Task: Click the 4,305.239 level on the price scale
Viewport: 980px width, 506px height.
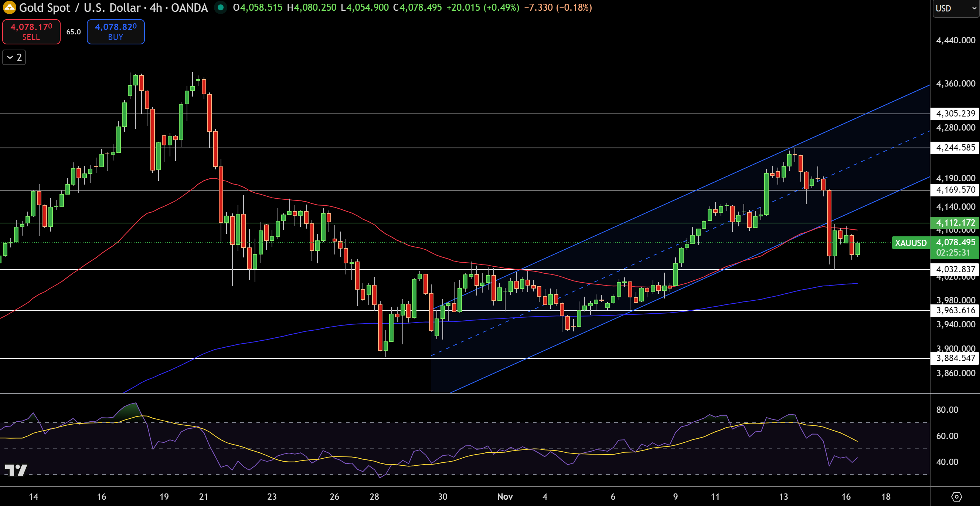Action: (x=955, y=114)
